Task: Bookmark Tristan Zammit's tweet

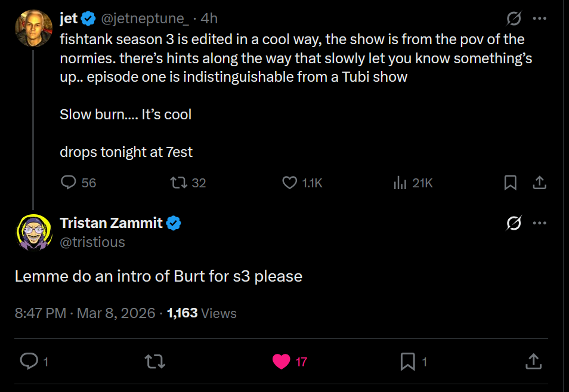Action: point(407,361)
